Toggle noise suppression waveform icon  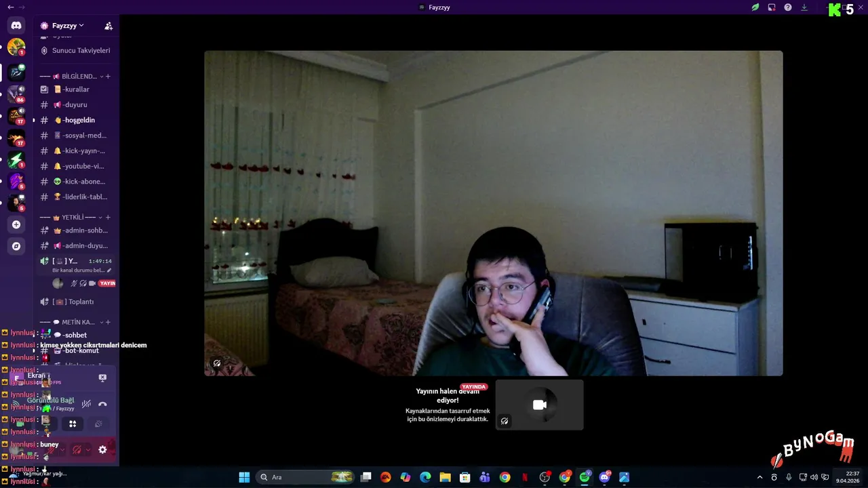click(86, 404)
